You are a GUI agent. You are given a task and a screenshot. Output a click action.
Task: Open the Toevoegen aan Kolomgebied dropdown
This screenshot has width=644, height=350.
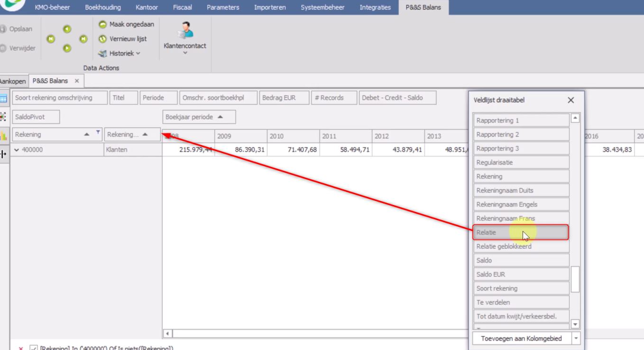pos(576,339)
